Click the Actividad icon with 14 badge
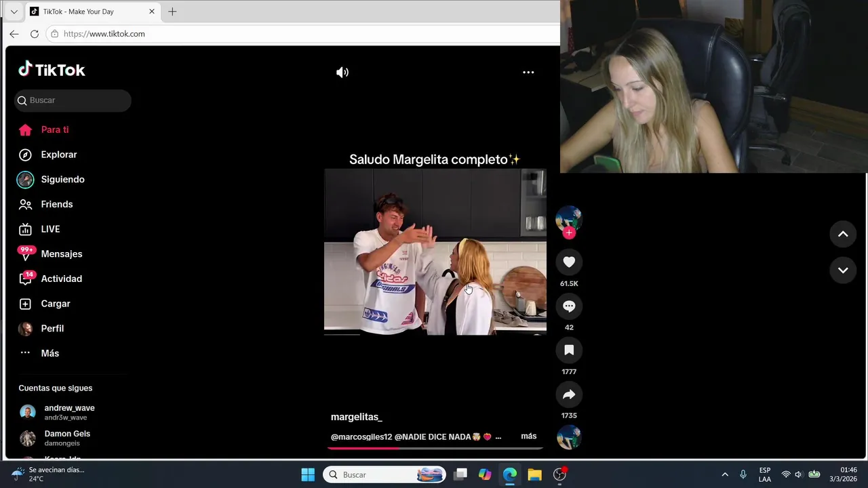The height and width of the screenshot is (488, 868). tap(26, 279)
